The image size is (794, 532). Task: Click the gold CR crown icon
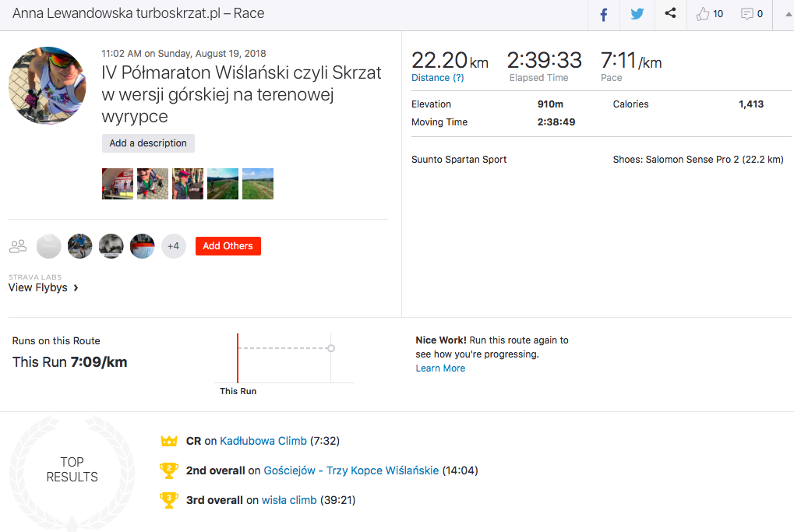(x=169, y=441)
